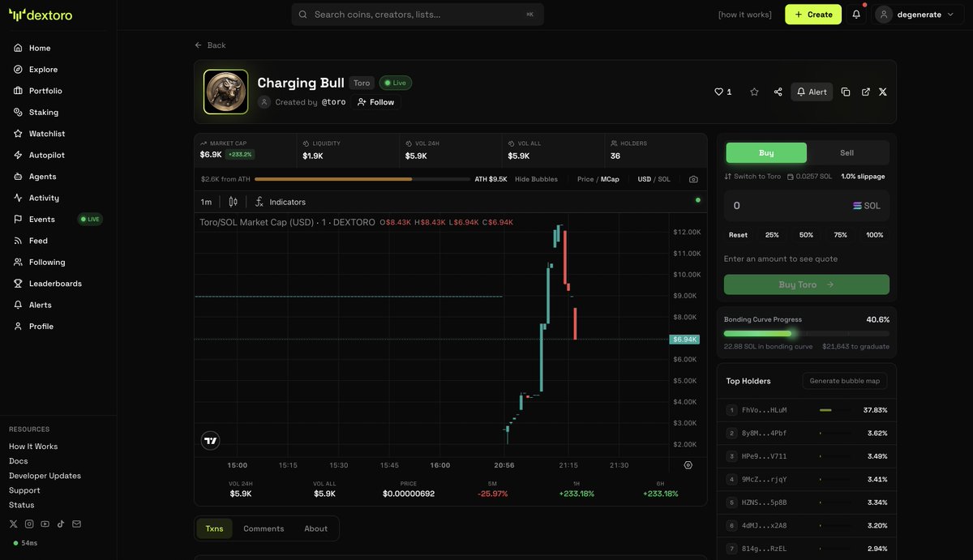Toggle Hide Bubbles on chart
Image resolution: width=973 pixels, height=560 pixels.
[536, 179]
